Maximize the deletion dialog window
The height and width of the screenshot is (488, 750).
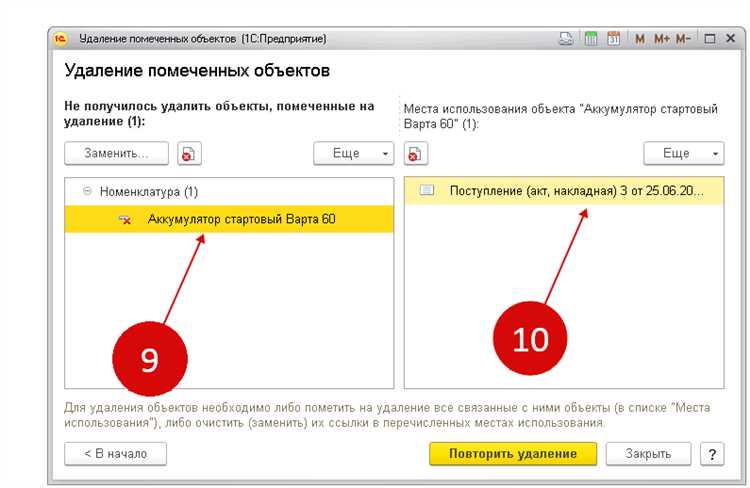(x=710, y=39)
